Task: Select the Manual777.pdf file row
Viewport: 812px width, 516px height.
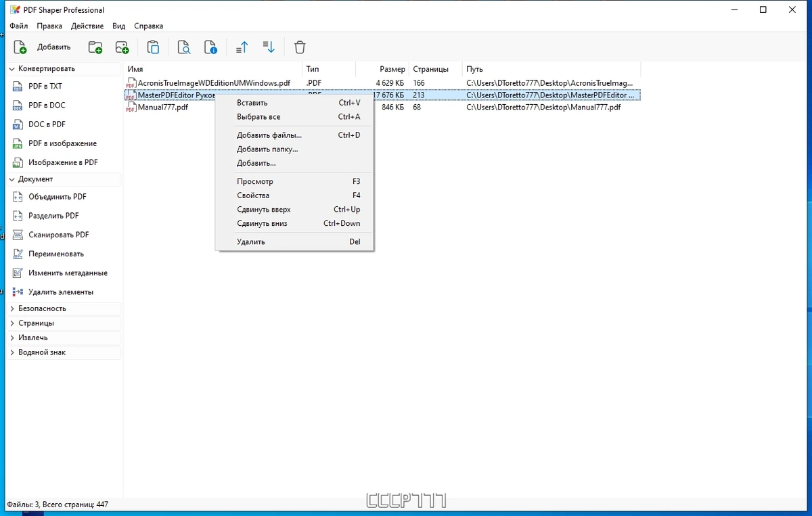Action: coord(382,108)
